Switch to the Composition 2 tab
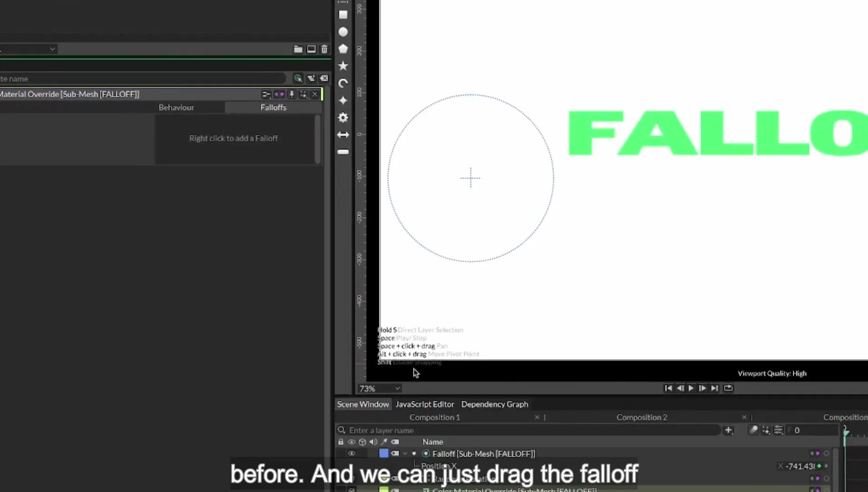 (642, 417)
